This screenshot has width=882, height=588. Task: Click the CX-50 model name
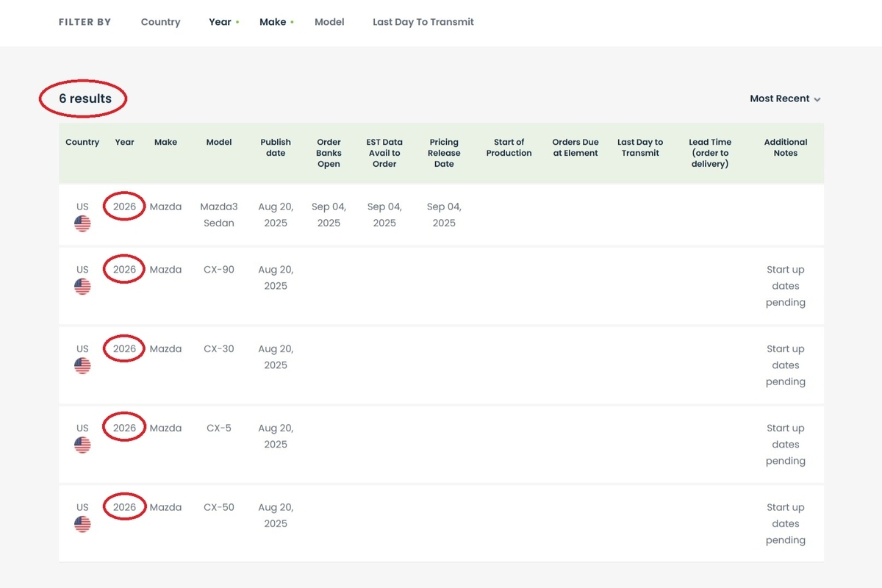pos(219,507)
